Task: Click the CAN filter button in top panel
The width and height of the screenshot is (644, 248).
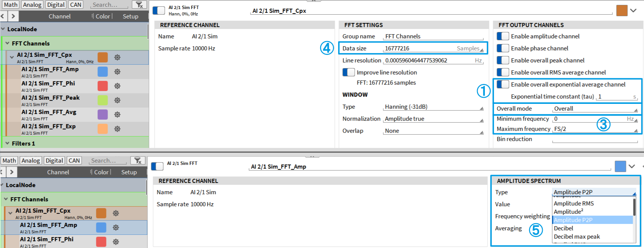Action: [x=76, y=5]
